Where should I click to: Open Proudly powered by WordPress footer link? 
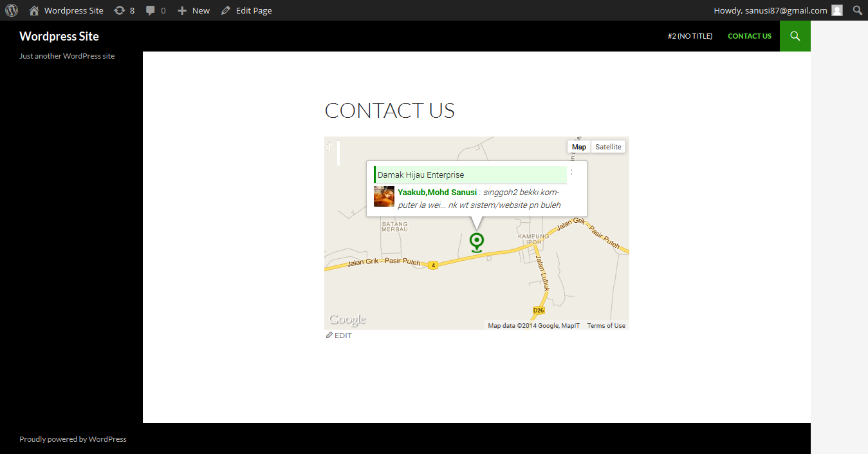point(73,439)
